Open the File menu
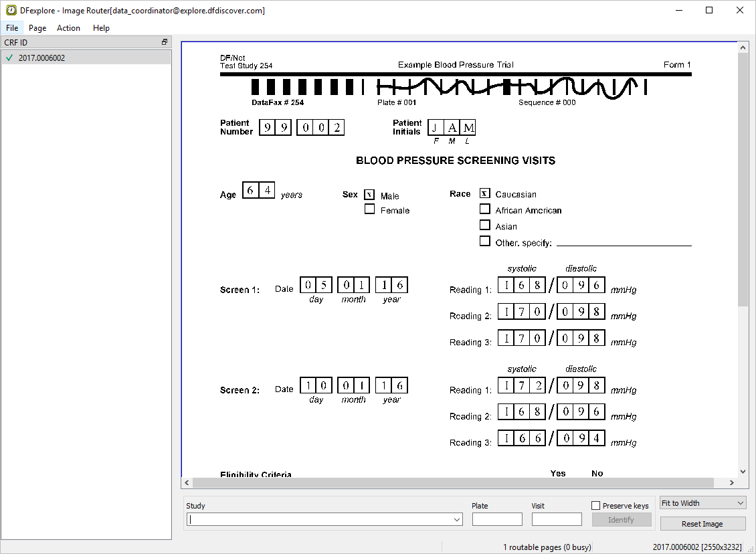 point(12,28)
